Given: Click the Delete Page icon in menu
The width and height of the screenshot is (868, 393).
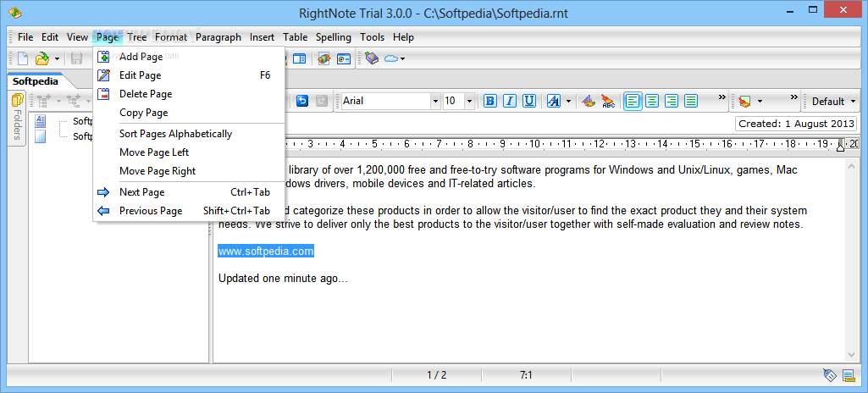Looking at the screenshot, I should pos(103,94).
